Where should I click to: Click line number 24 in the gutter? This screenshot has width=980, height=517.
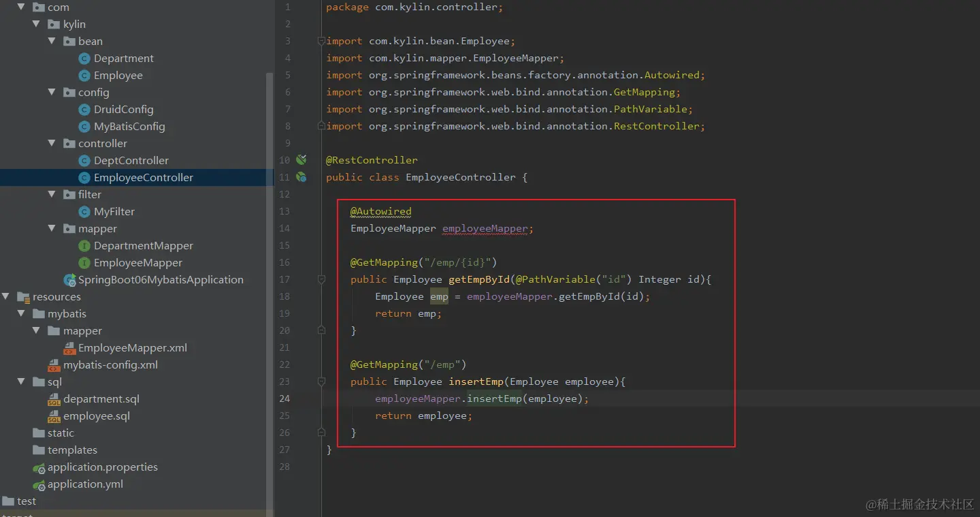(x=284, y=398)
